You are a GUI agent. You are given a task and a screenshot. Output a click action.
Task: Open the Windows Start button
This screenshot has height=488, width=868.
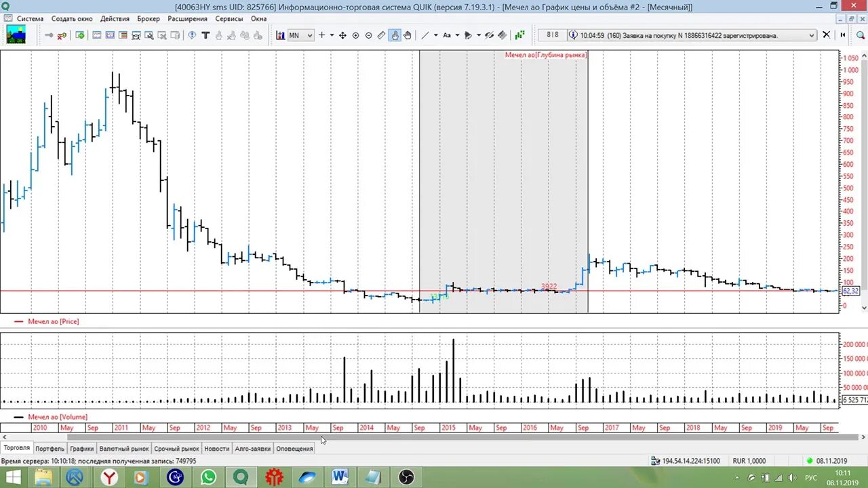coord(13,477)
